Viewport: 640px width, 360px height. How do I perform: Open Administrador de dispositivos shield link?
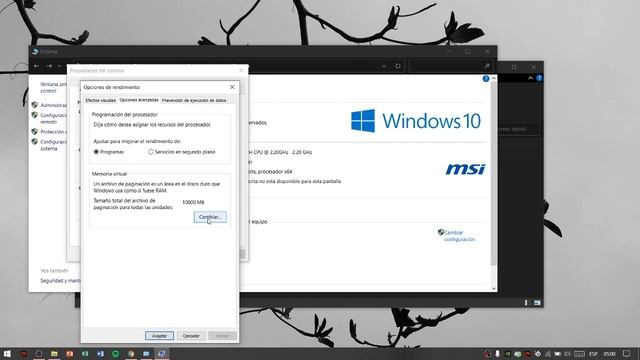click(x=53, y=105)
